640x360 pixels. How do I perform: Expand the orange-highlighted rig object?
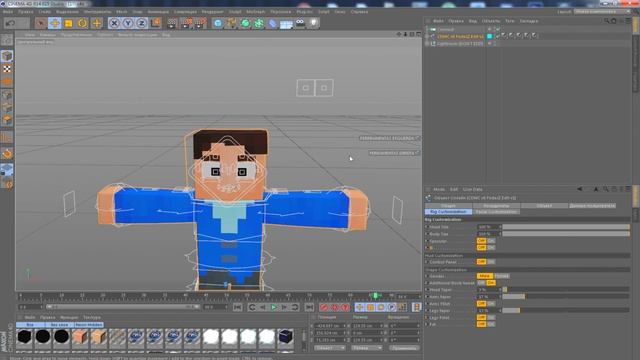pyautogui.click(x=427, y=36)
